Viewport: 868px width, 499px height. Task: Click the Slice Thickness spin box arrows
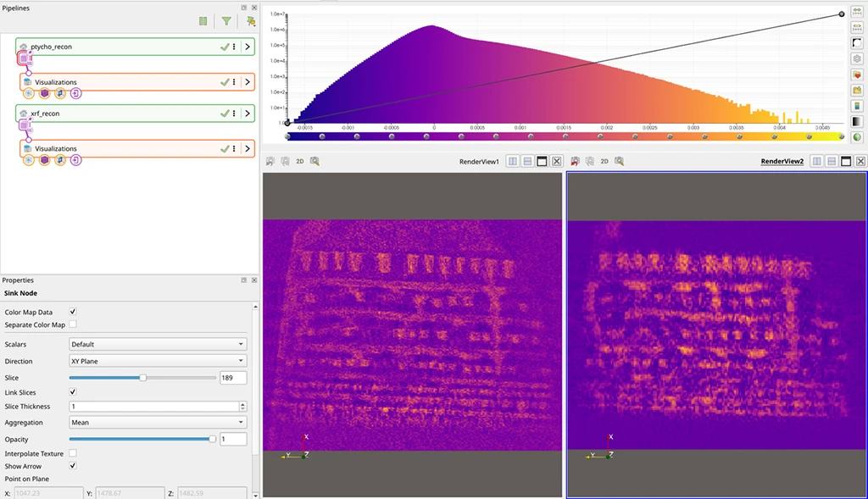point(242,407)
